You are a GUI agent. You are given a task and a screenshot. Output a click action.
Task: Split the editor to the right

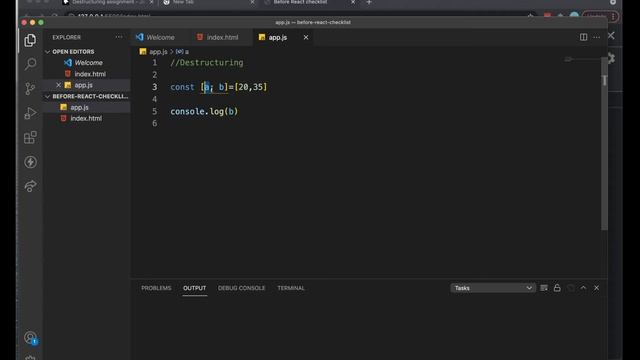tap(583, 37)
